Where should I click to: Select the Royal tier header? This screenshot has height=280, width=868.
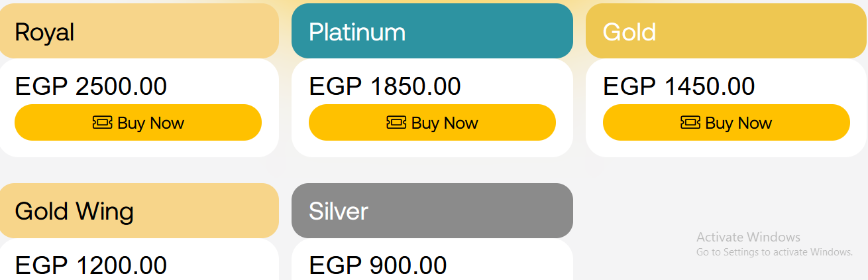click(139, 31)
